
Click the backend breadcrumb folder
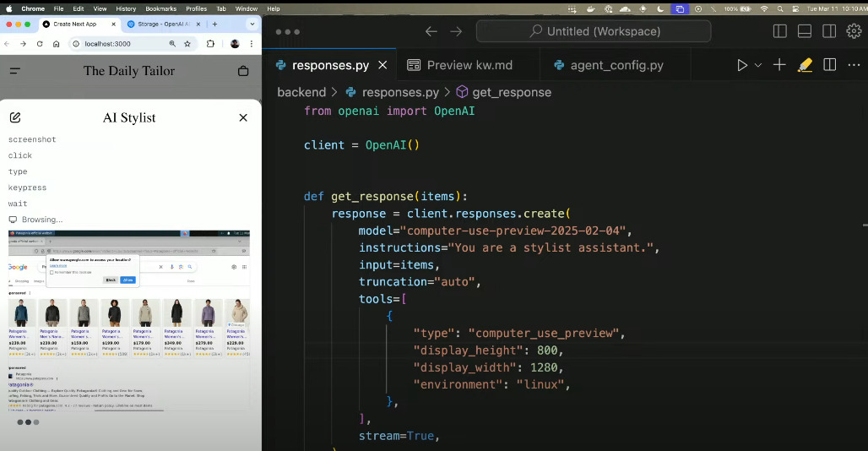(301, 92)
